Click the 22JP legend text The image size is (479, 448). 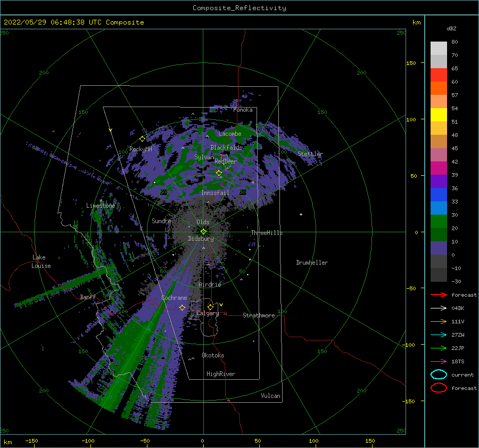[458, 348]
